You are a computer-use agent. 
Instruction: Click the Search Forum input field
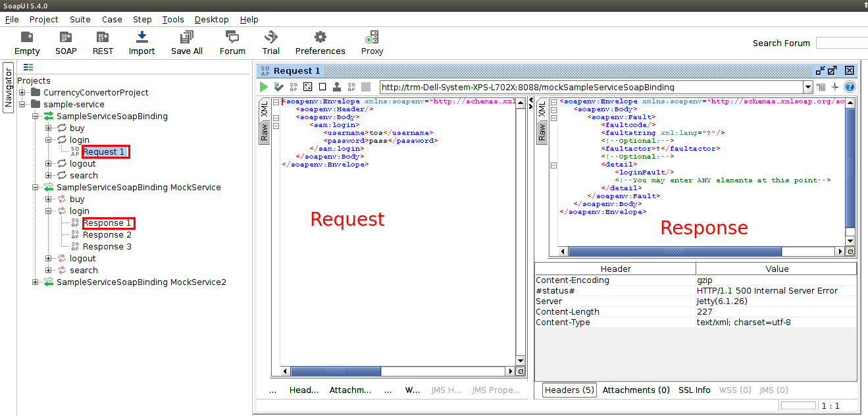click(x=843, y=42)
